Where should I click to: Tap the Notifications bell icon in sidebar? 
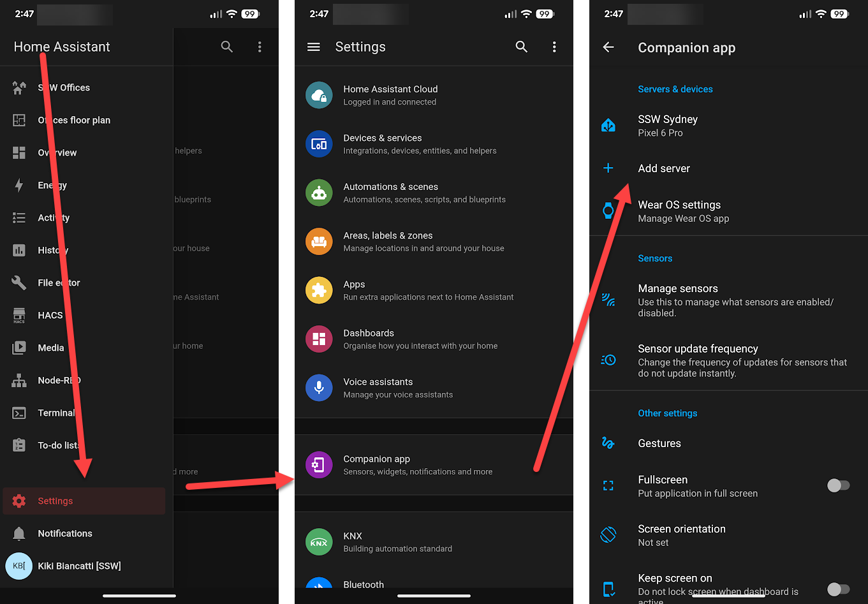pyautogui.click(x=19, y=533)
